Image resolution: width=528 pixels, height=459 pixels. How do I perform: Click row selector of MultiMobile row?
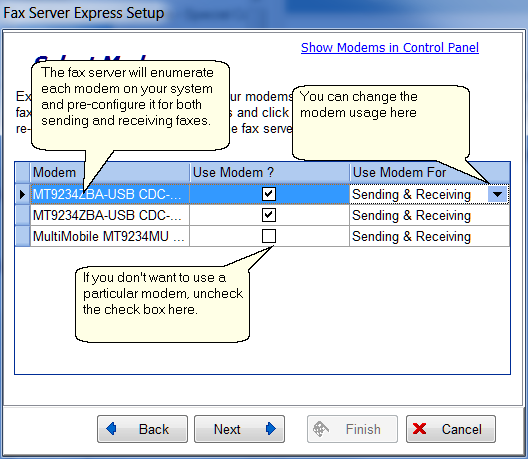coord(23,236)
